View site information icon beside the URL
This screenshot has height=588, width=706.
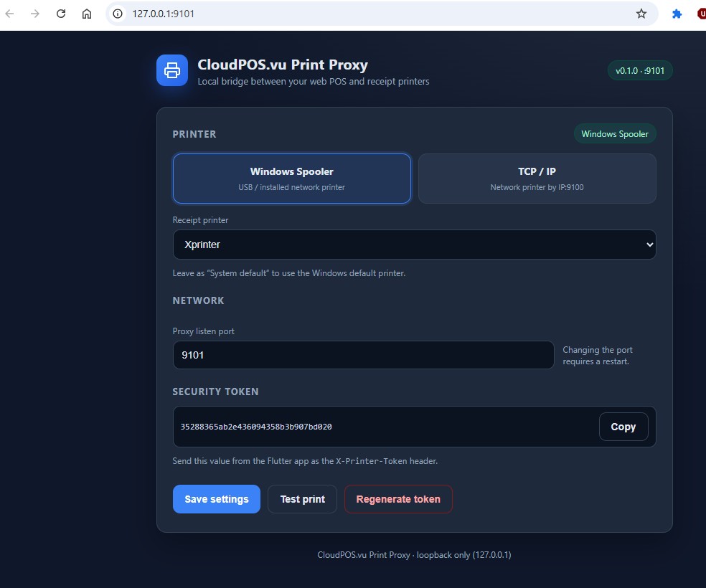pyautogui.click(x=118, y=14)
